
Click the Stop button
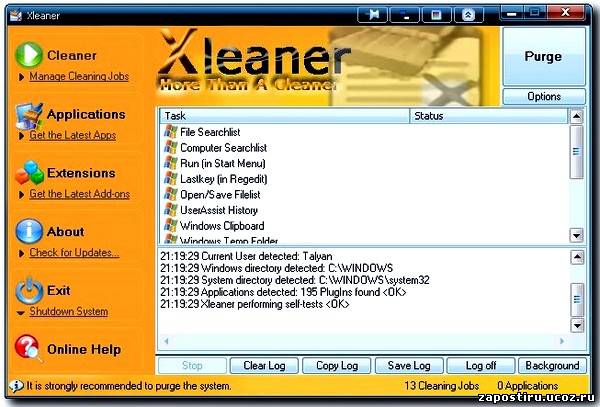(x=192, y=366)
